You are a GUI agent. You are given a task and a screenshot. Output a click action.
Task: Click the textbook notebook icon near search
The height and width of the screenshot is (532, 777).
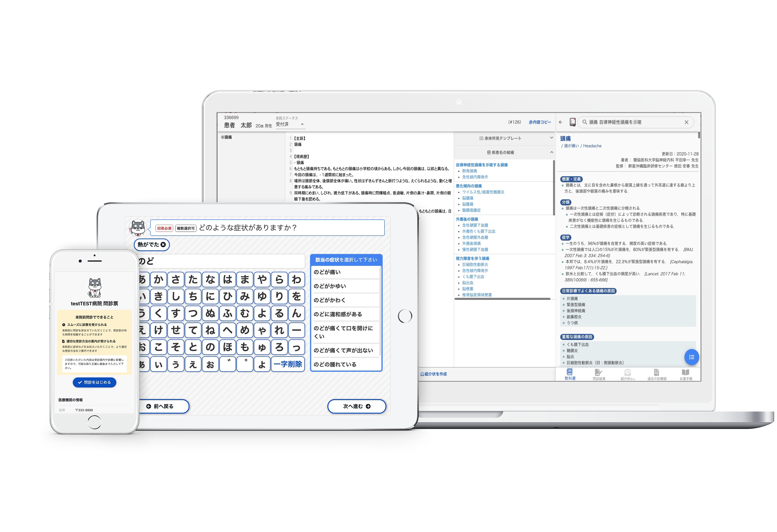[x=572, y=122]
